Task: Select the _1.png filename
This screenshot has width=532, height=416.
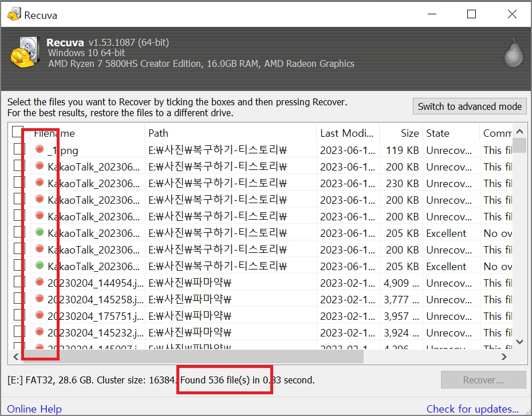Action: (x=63, y=150)
